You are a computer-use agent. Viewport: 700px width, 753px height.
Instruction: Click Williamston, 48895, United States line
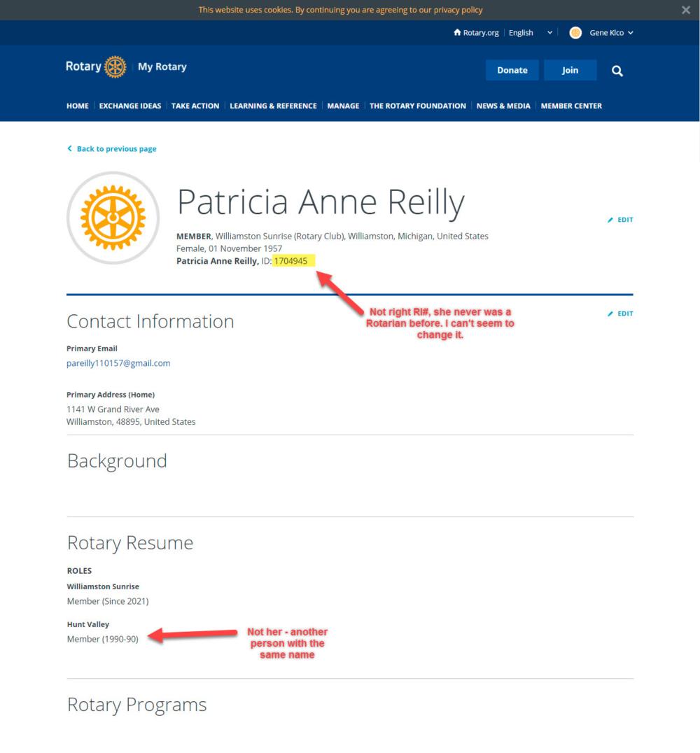131,422
